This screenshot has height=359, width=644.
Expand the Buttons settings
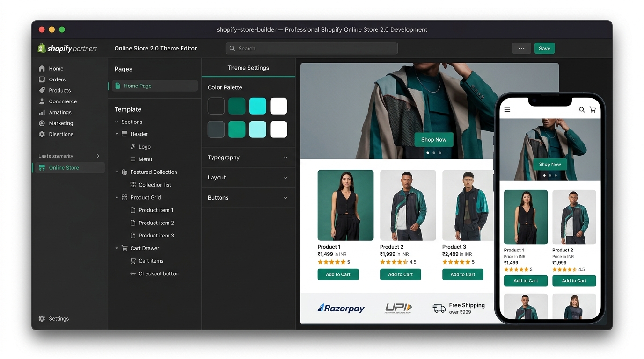pos(249,198)
